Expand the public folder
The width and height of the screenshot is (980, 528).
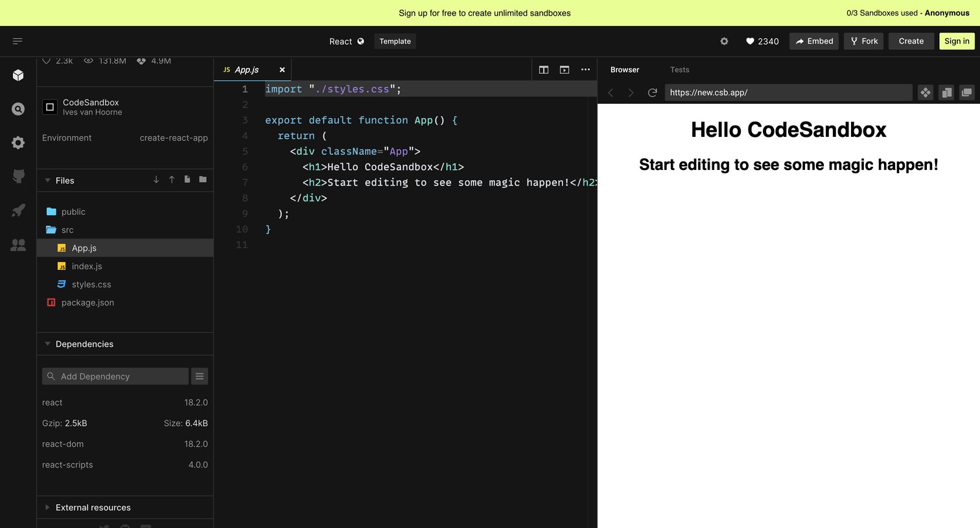(x=125, y=211)
